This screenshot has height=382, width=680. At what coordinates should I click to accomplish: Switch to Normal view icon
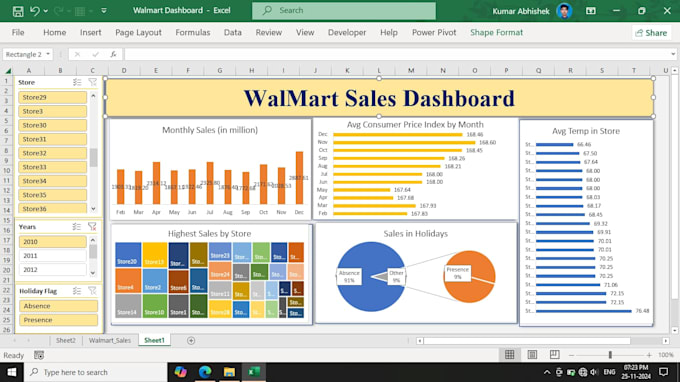510,355
